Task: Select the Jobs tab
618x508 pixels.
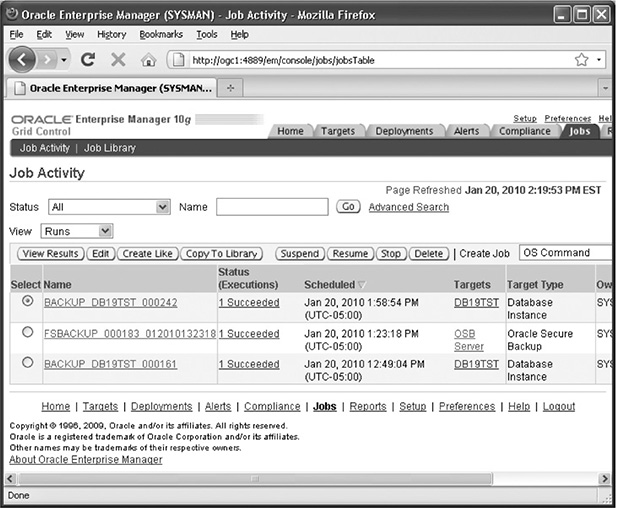Action: 579,131
